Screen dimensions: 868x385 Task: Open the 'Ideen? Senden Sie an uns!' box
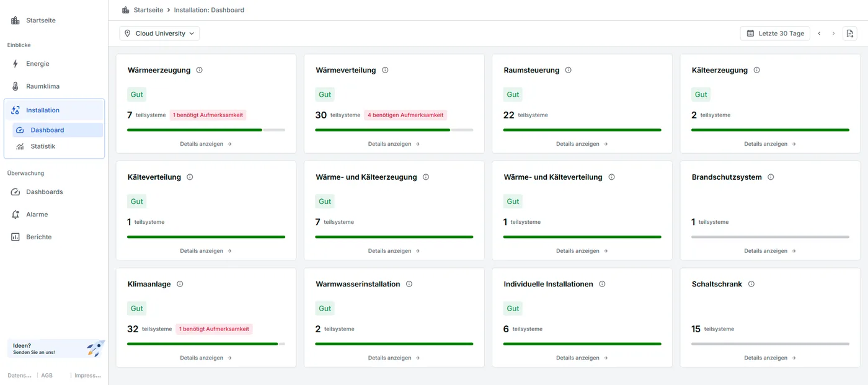(56, 348)
